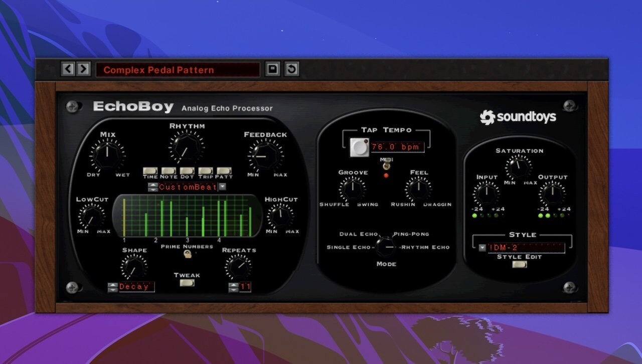Step the Decay shape value

click(113, 287)
